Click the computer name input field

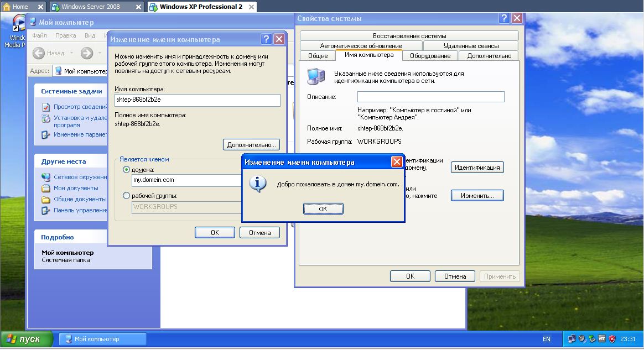[197, 100]
